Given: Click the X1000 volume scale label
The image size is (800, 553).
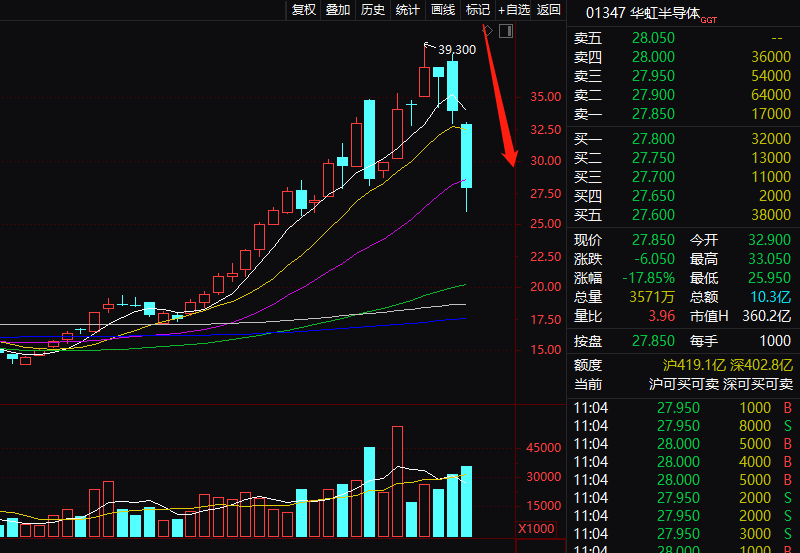Looking at the screenshot, I should pyautogui.click(x=536, y=528).
